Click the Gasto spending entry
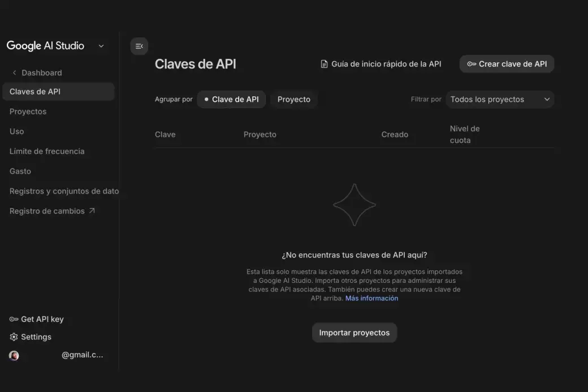 tap(20, 171)
